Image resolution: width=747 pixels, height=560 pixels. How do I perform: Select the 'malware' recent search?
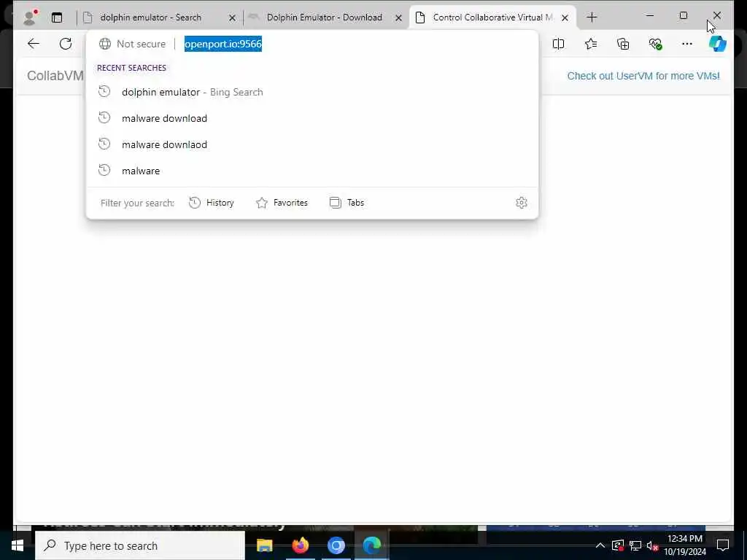[x=312, y=171]
